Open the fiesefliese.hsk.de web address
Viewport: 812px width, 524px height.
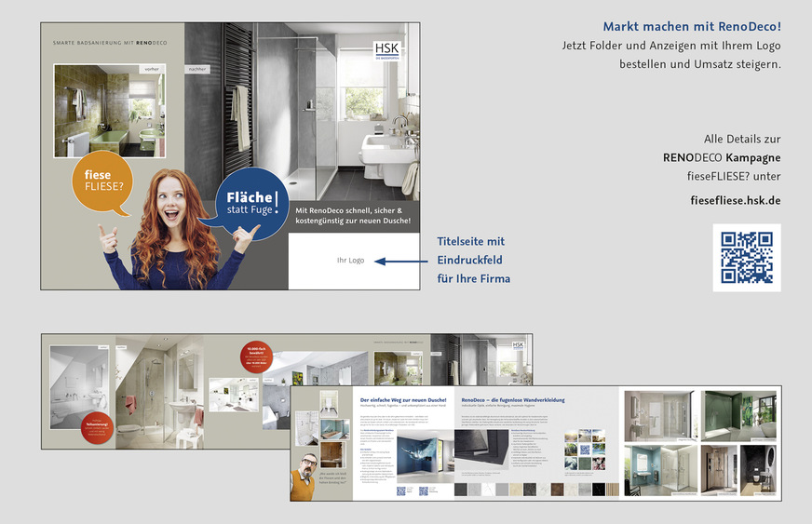click(736, 200)
